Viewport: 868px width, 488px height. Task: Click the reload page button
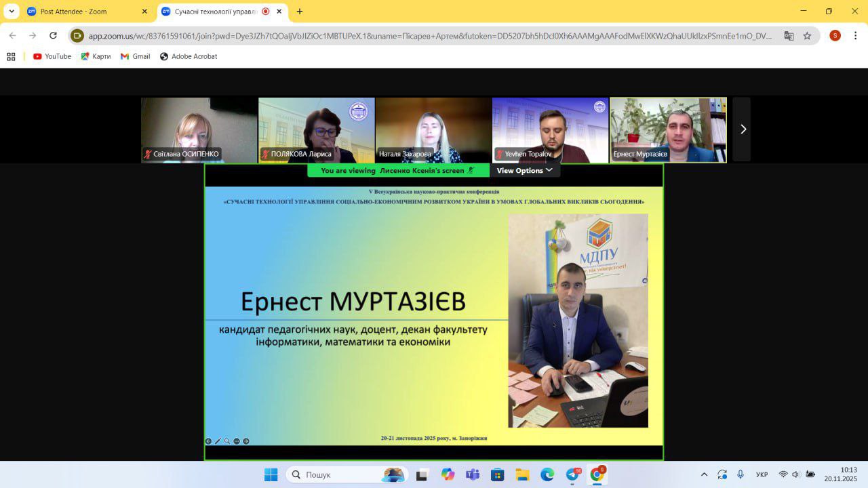click(x=53, y=36)
